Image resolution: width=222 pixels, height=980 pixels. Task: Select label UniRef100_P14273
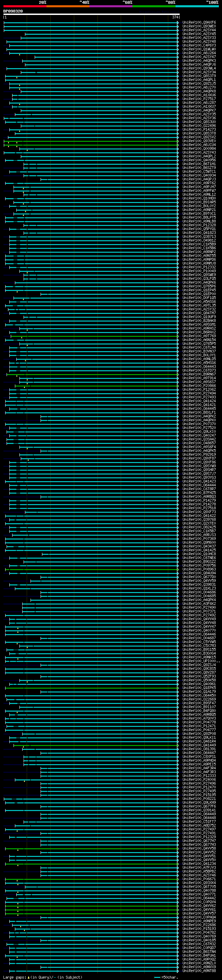tap(199, 129)
